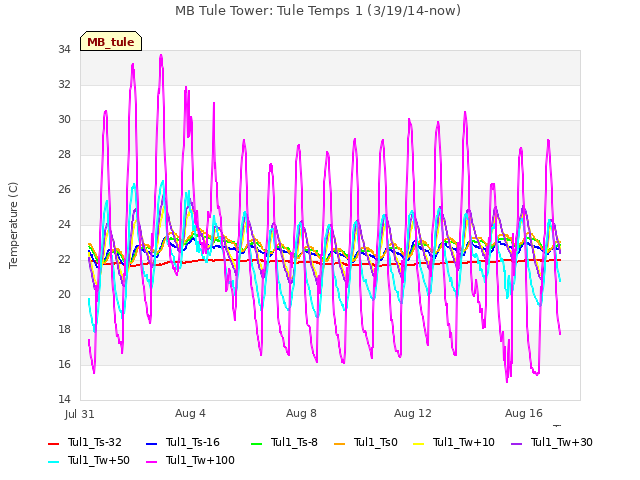This screenshot has width=640, height=480.
Task: Click the Tul1_Ts-32 legend label
Action: point(95,442)
